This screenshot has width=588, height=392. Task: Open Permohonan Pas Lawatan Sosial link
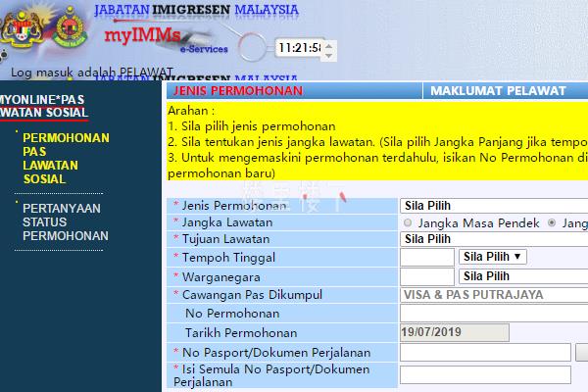pyautogui.click(x=66, y=159)
